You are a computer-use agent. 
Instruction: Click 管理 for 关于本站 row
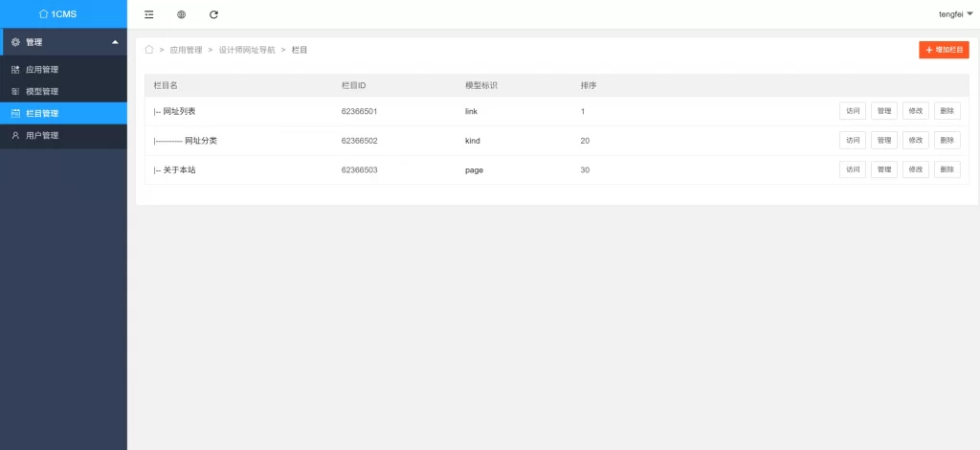pyautogui.click(x=883, y=169)
